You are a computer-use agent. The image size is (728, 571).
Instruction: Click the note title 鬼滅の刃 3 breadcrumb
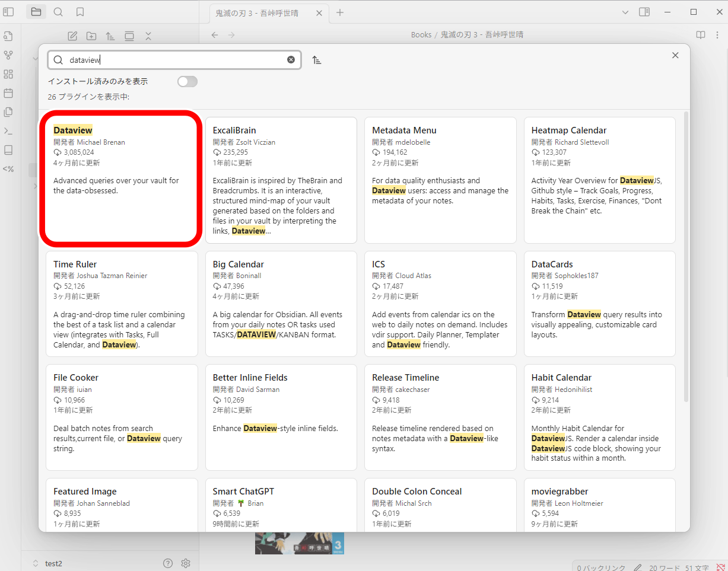click(x=482, y=35)
